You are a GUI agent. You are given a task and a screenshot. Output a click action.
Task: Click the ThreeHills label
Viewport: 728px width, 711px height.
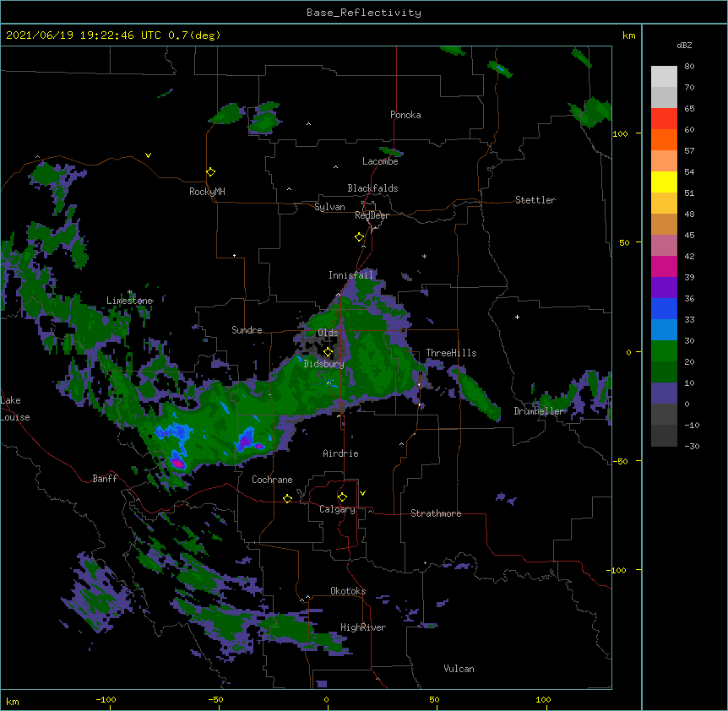pyautogui.click(x=451, y=353)
